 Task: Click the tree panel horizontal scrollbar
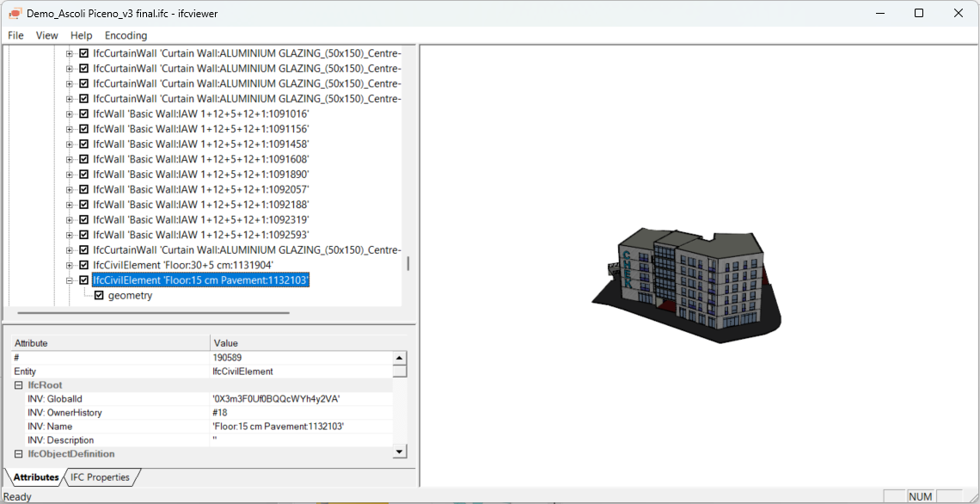(x=153, y=313)
